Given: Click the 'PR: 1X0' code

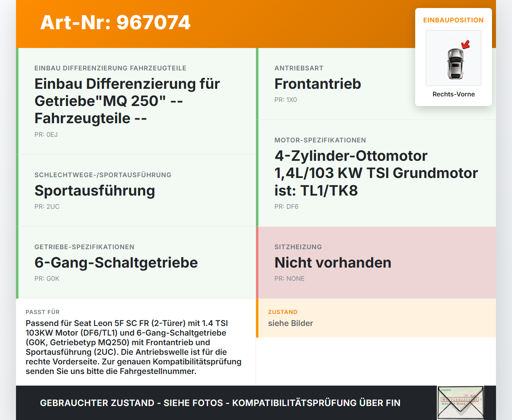Looking at the screenshot, I should click(286, 100).
